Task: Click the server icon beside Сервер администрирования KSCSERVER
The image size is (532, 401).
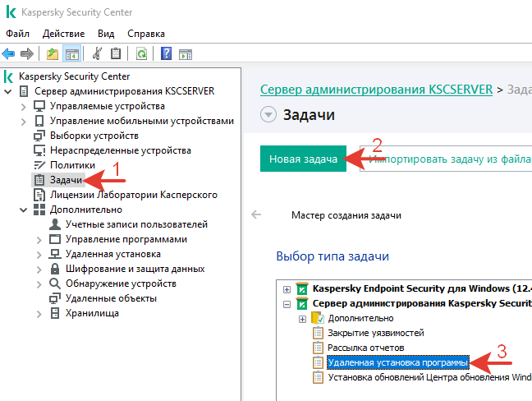Action: [x=24, y=91]
